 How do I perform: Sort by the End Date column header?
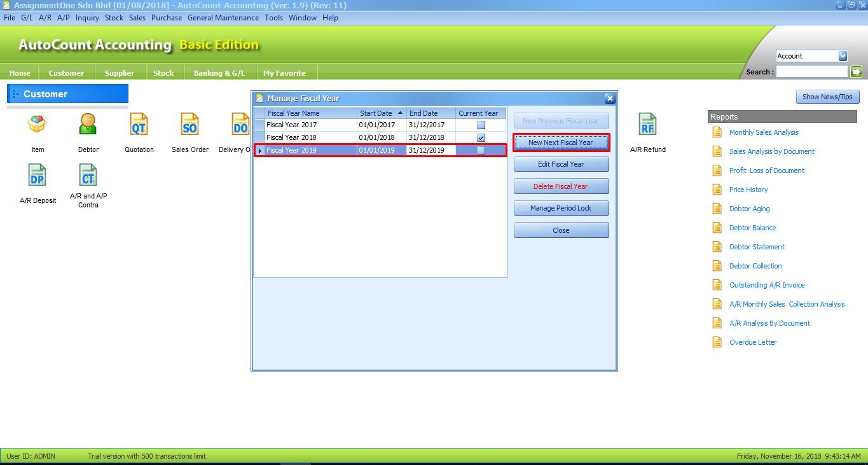(431, 113)
